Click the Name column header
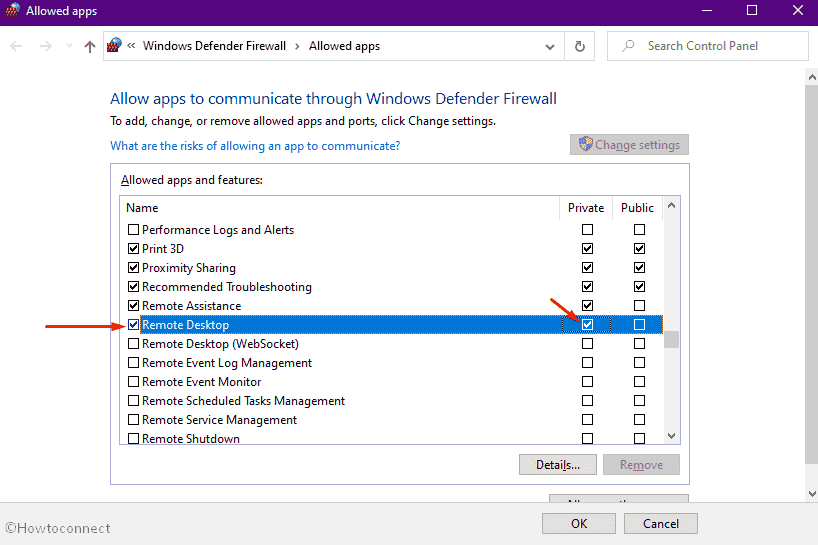This screenshot has width=818, height=545. (340, 208)
